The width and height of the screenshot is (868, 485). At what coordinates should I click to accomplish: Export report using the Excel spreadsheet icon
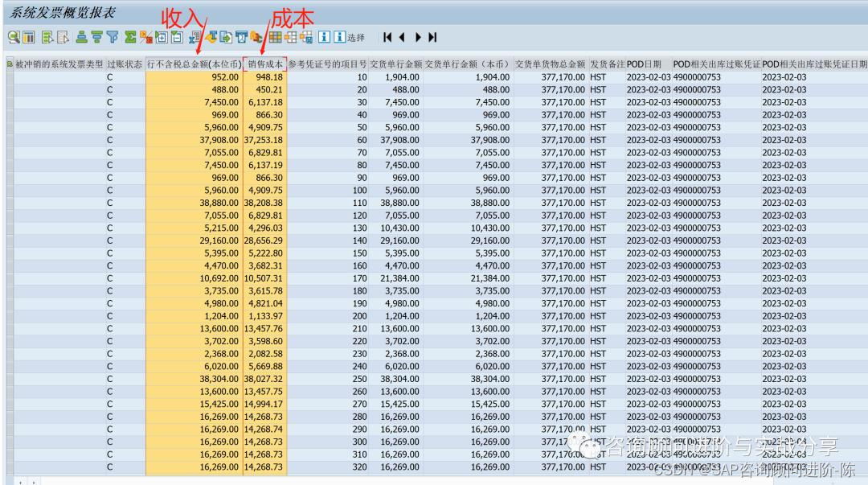(x=194, y=36)
